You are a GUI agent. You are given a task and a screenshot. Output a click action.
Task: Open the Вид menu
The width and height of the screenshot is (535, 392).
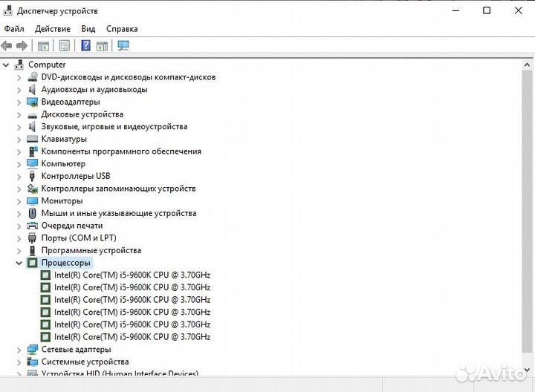click(88, 29)
